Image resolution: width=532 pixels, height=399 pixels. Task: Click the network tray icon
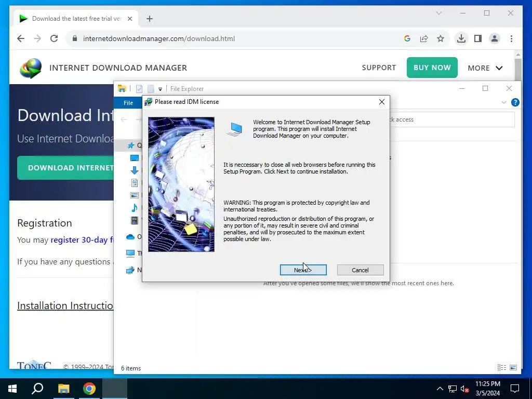pyautogui.click(x=453, y=389)
